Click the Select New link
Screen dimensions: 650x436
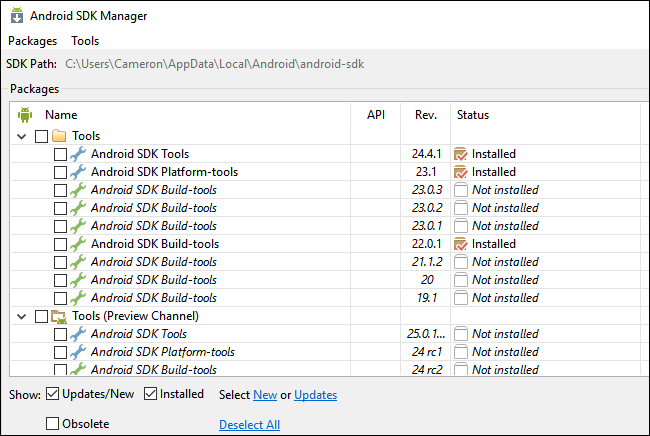(x=265, y=395)
